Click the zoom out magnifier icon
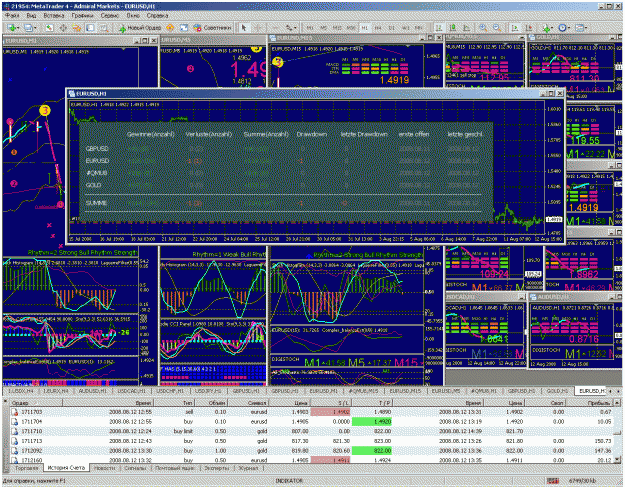This screenshot has width=625, height=487. tap(497, 27)
